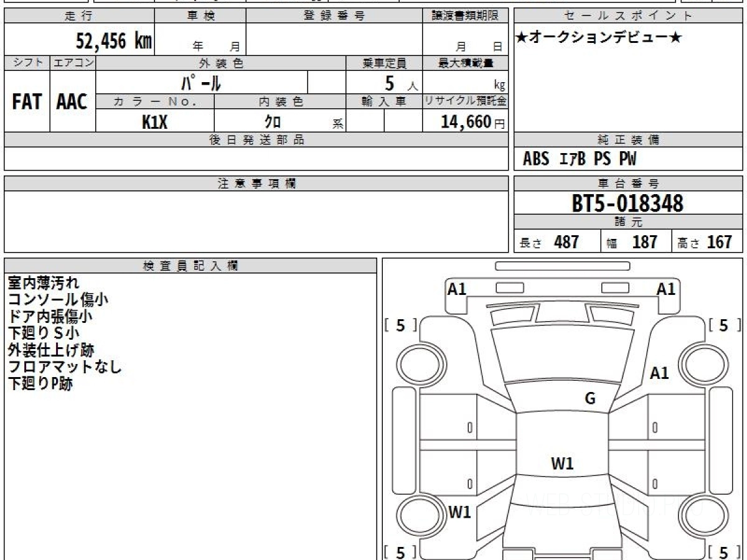Click the セールスポイント header

[629, 16]
